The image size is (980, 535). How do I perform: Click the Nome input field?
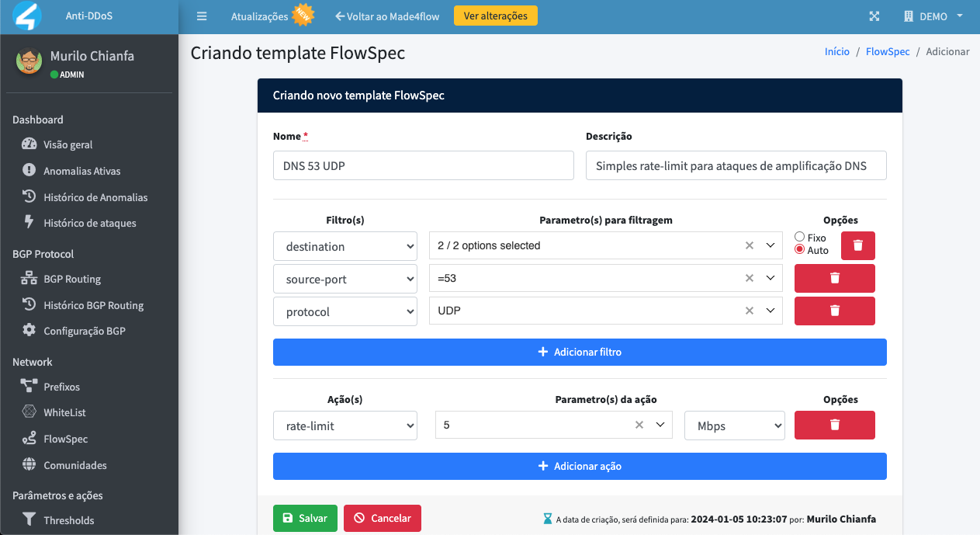424,165
